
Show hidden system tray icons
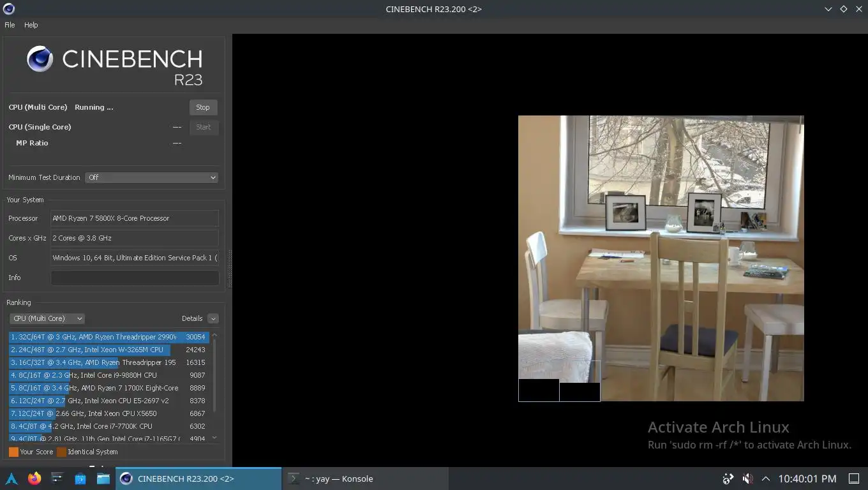(766, 479)
